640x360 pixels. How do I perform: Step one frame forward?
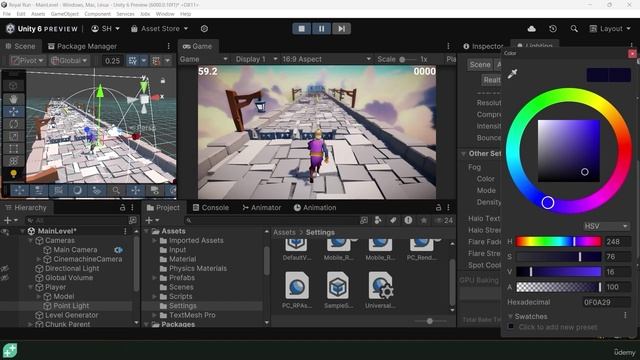tap(341, 29)
